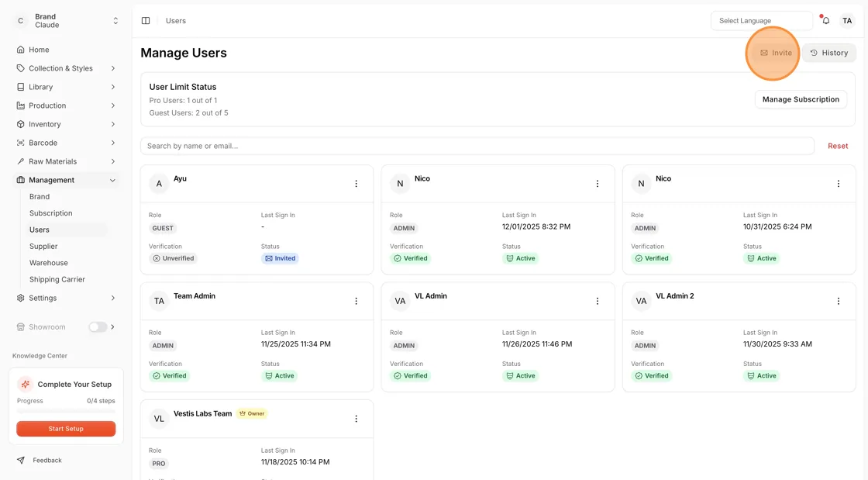868x480 pixels.
Task: Click the Owner badge on Vestis Labs Team
Action: pyautogui.click(x=252, y=413)
